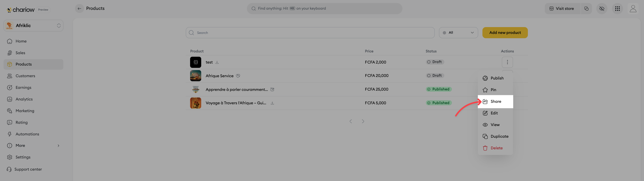Image resolution: width=644 pixels, height=181 pixels.
Task: Go to next page of products
Action: click(363, 122)
